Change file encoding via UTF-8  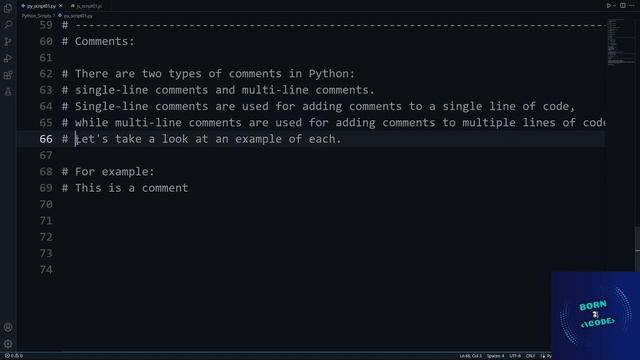[x=515, y=356]
